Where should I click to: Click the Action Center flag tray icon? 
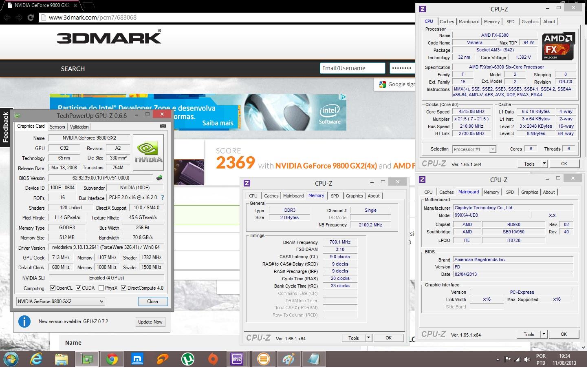[x=508, y=359]
